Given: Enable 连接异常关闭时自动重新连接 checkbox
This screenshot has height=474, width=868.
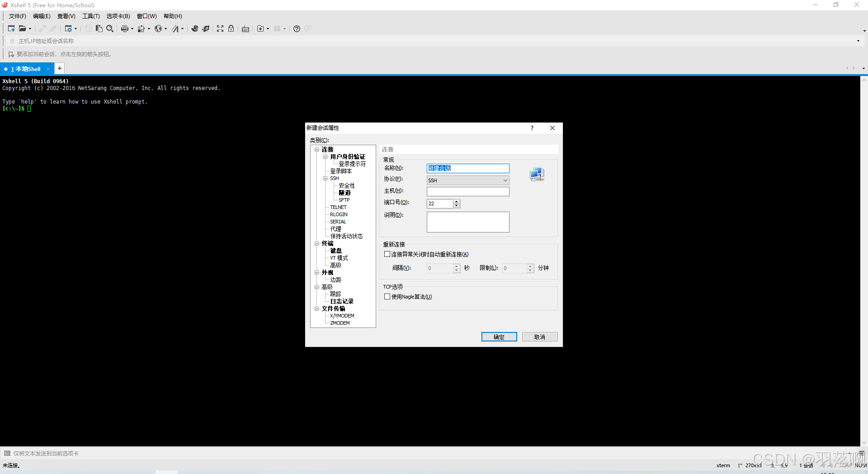Looking at the screenshot, I should 387,254.
